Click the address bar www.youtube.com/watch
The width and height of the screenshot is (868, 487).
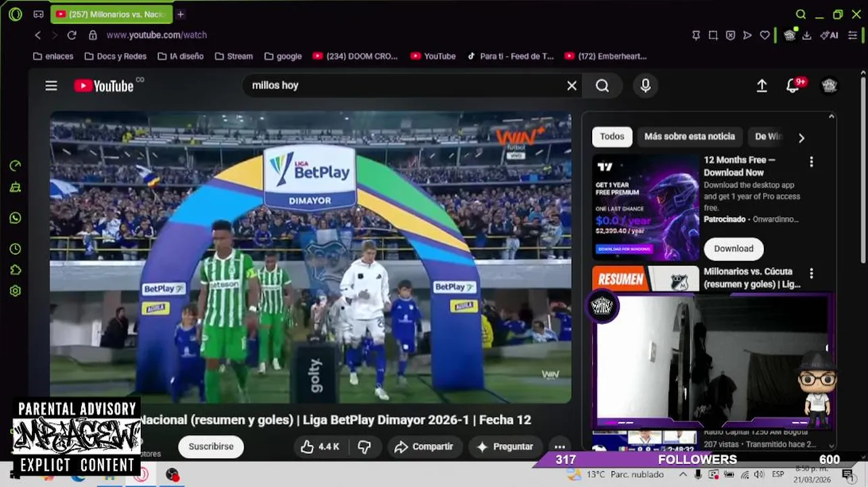pos(157,35)
